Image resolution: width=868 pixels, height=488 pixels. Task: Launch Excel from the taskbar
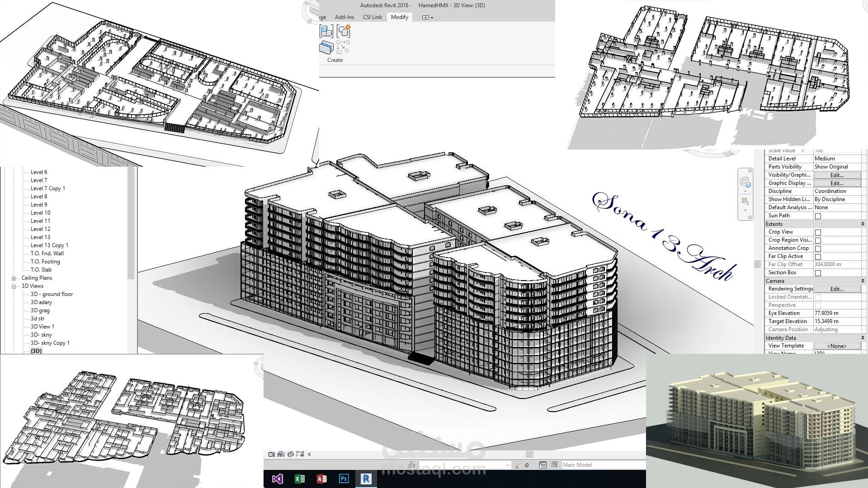(x=299, y=479)
